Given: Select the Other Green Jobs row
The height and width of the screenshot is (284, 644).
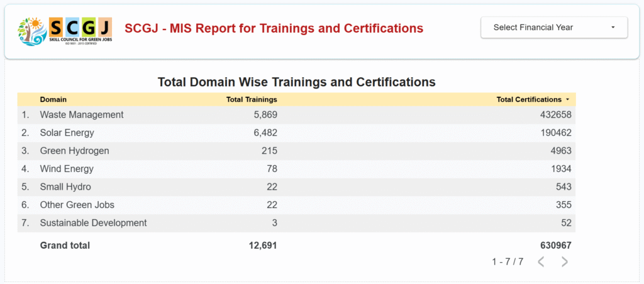Looking at the screenshot, I should (77, 205).
